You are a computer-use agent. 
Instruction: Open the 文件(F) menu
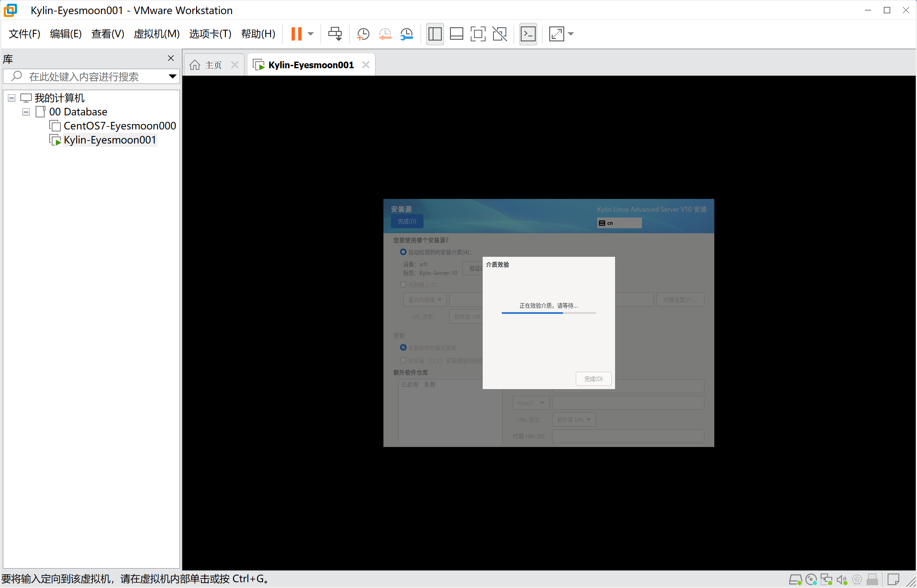24,34
